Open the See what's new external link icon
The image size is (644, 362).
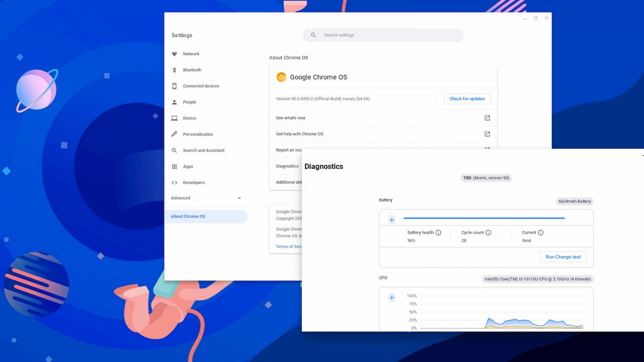pos(487,118)
